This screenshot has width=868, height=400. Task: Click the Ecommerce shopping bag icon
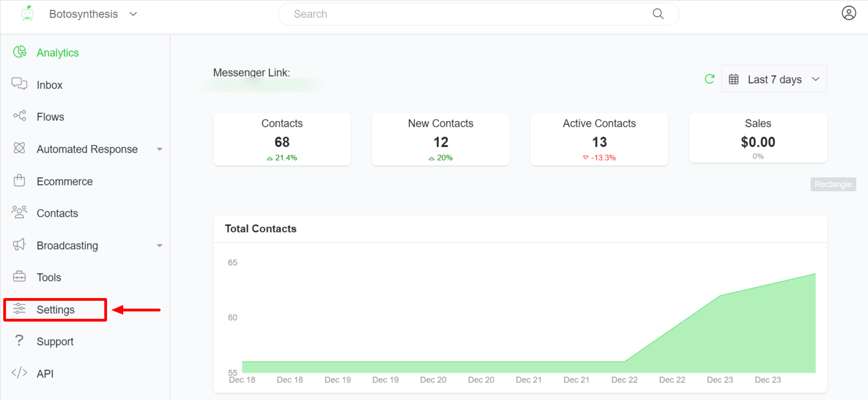[19, 180]
